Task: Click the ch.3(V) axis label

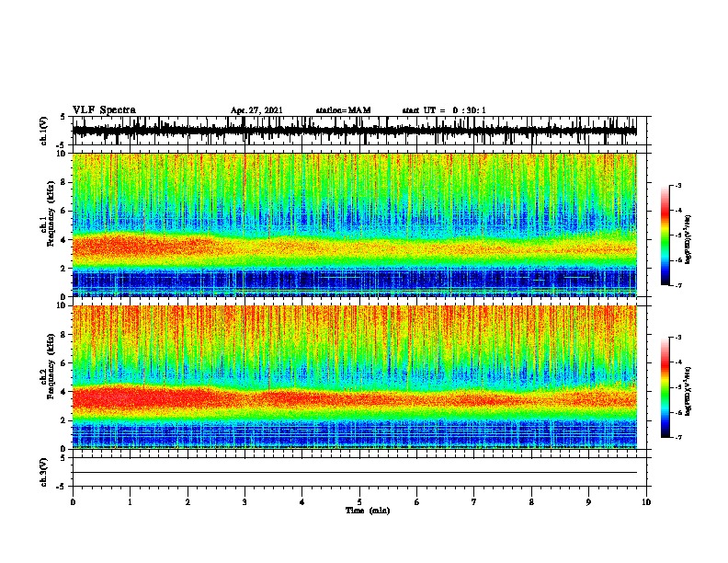Action: (44, 472)
